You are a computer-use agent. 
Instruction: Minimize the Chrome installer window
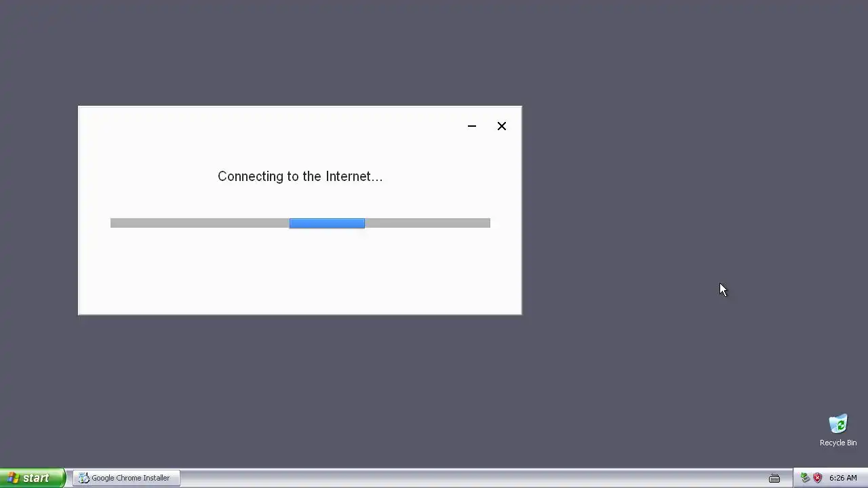pos(472,126)
